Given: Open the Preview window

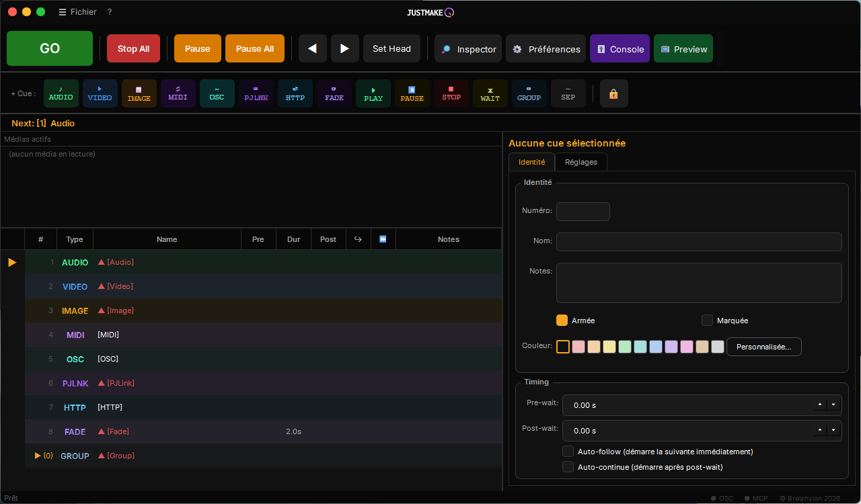Looking at the screenshot, I should (x=683, y=48).
